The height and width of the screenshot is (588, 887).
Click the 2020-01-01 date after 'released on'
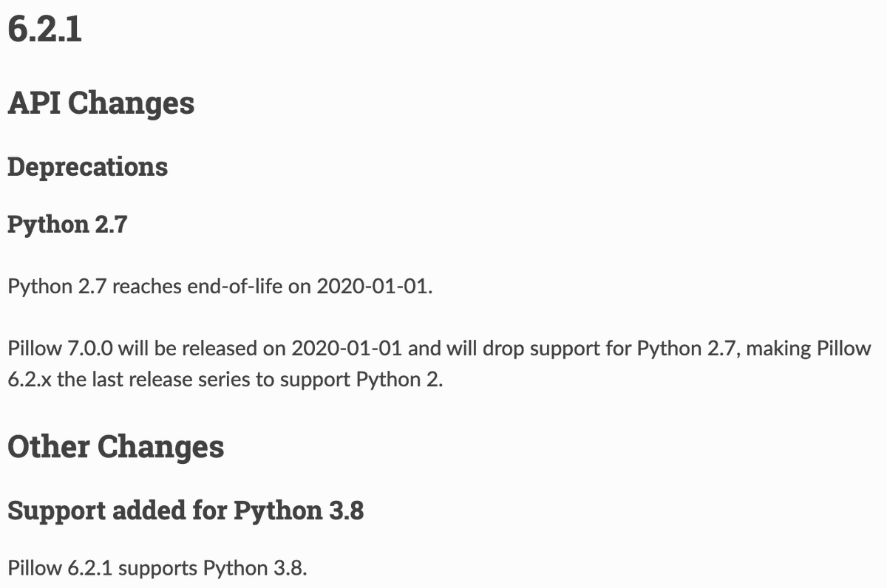(349, 349)
